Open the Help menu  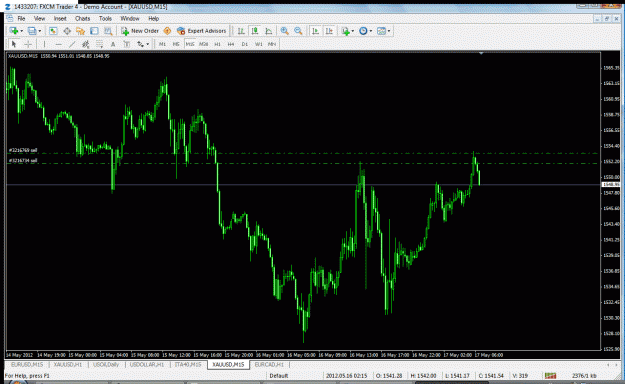click(153, 18)
